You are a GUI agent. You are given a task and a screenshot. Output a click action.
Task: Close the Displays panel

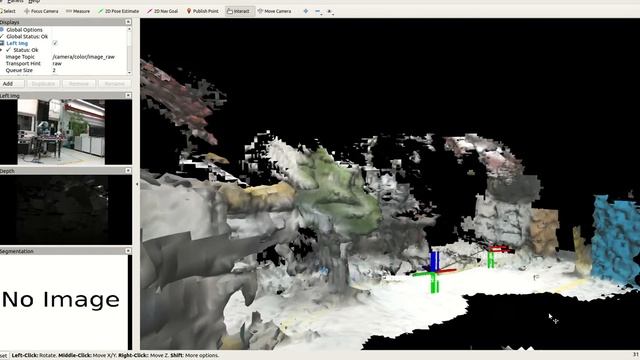coord(128,22)
